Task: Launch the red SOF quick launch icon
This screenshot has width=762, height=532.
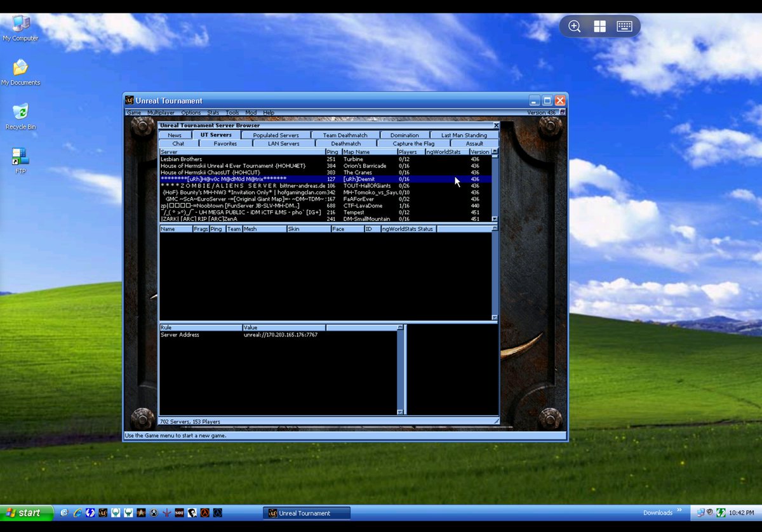Action: 179,512
